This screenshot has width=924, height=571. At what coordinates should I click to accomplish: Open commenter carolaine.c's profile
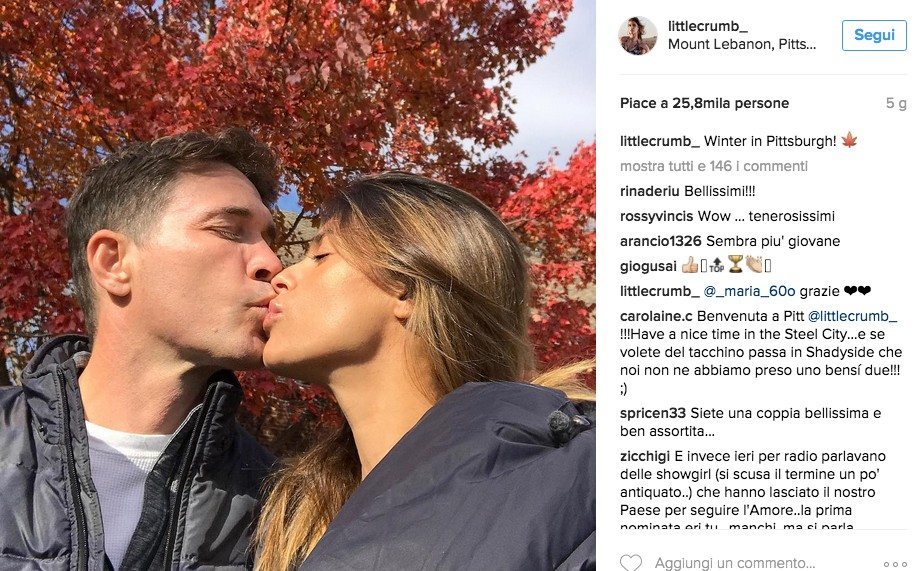coord(656,316)
